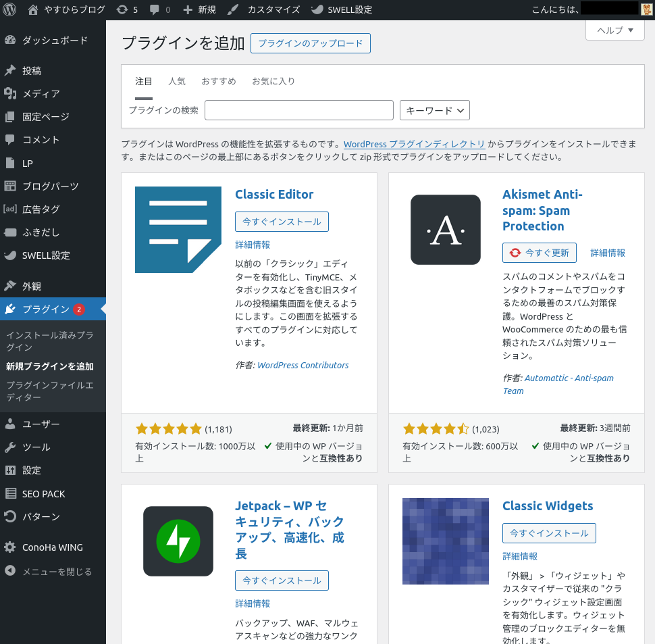Focus the プラグインの検索 input field
This screenshot has width=655, height=644.
(x=298, y=110)
